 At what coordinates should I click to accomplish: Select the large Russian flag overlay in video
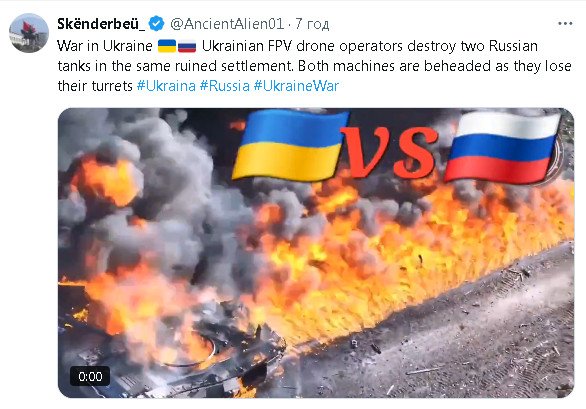[x=502, y=147]
